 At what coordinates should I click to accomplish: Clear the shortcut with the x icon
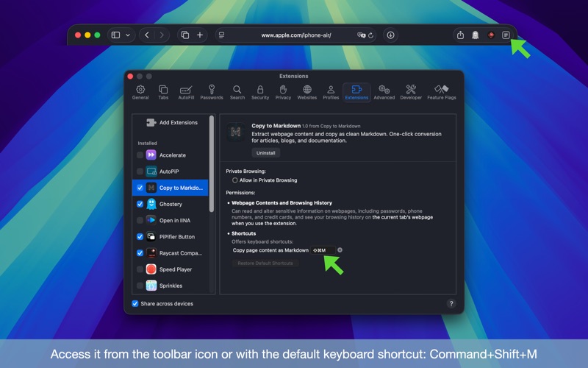pyautogui.click(x=340, y=250)
